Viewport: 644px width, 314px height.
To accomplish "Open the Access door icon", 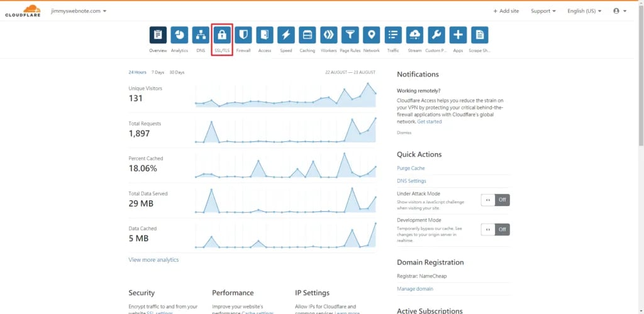I will pos(265,35).
